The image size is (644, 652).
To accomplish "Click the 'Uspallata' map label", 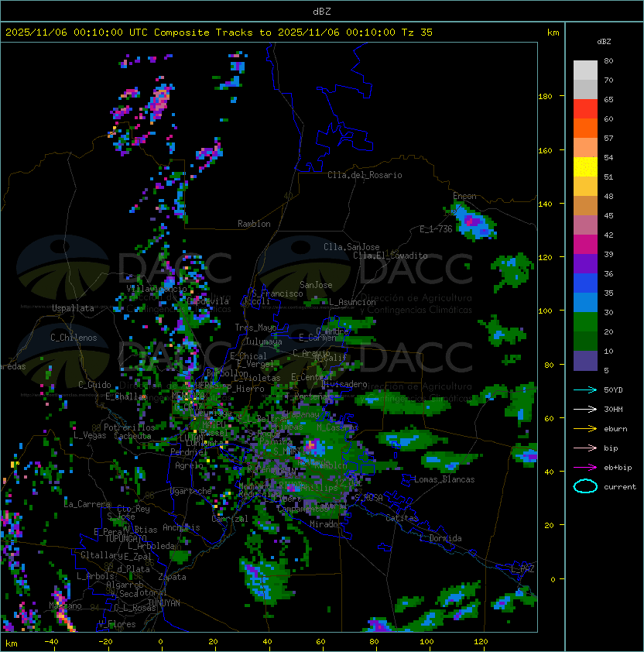I will 73,308.
